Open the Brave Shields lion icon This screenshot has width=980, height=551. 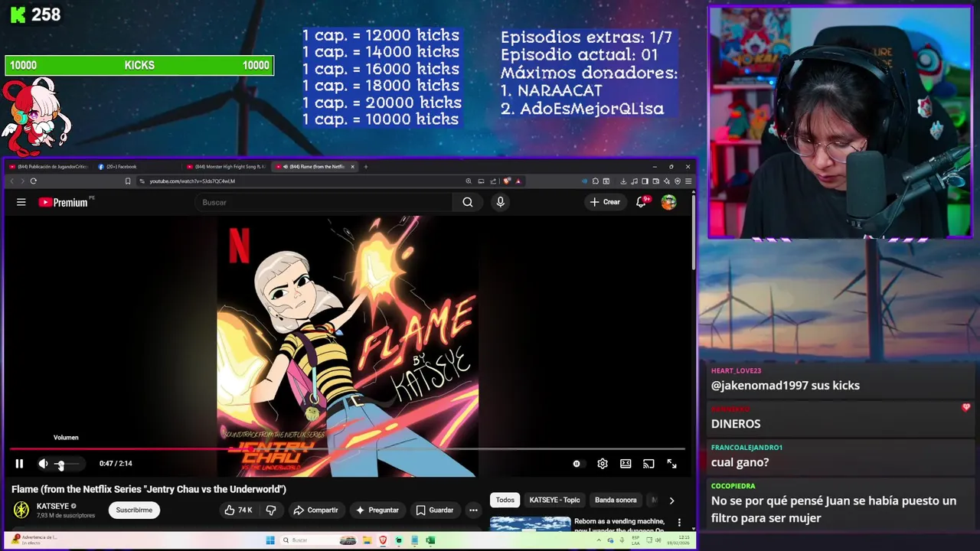click(507, 181)
